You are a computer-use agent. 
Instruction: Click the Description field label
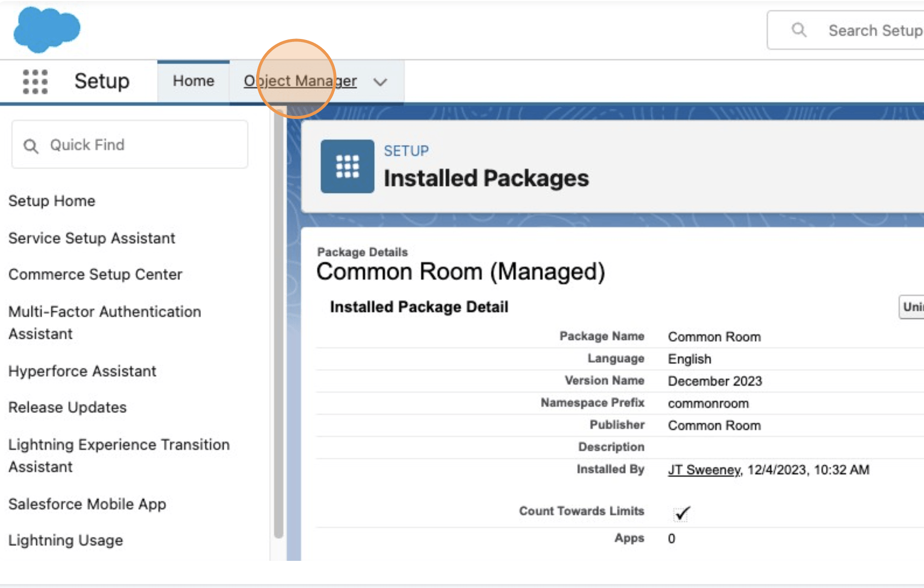point(611,447)
